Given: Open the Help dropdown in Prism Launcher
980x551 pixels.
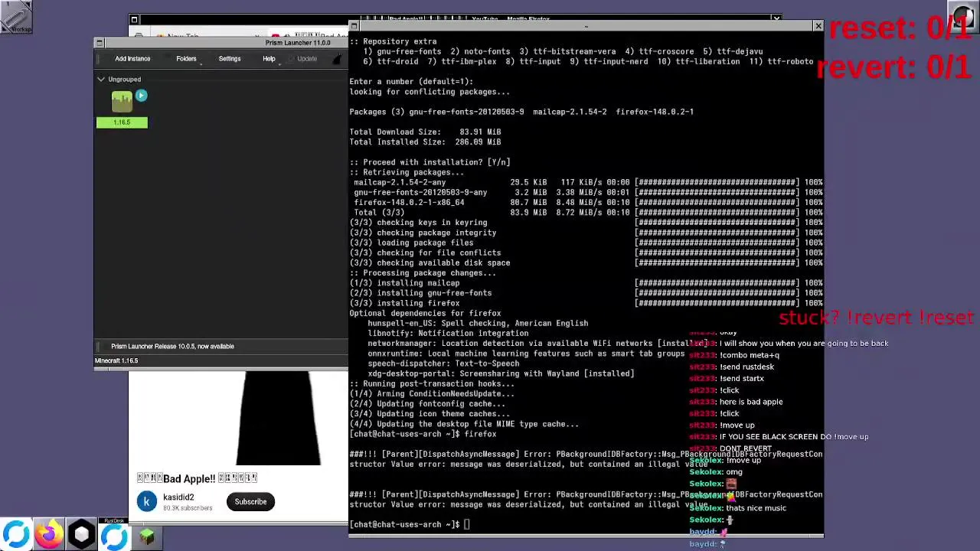Looking at the screenshot, I should point(269,59).
